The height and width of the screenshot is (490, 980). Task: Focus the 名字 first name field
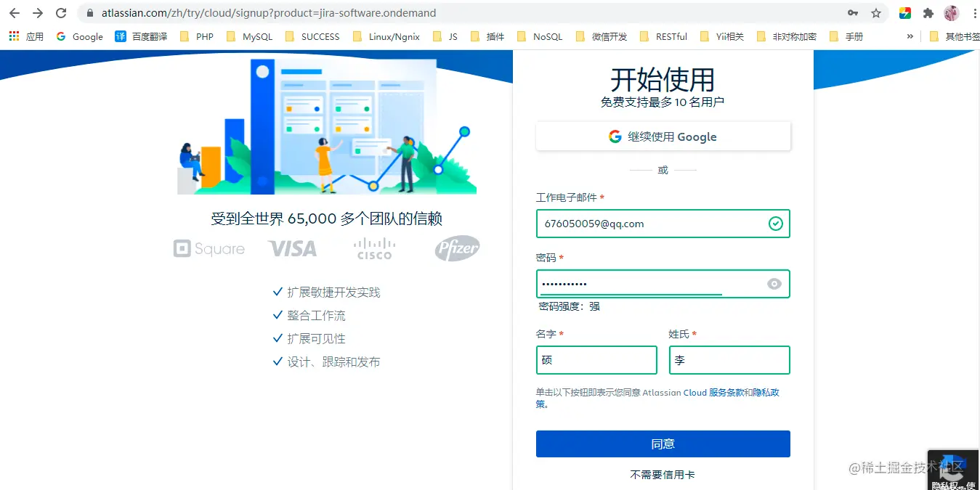pos(596,360)
